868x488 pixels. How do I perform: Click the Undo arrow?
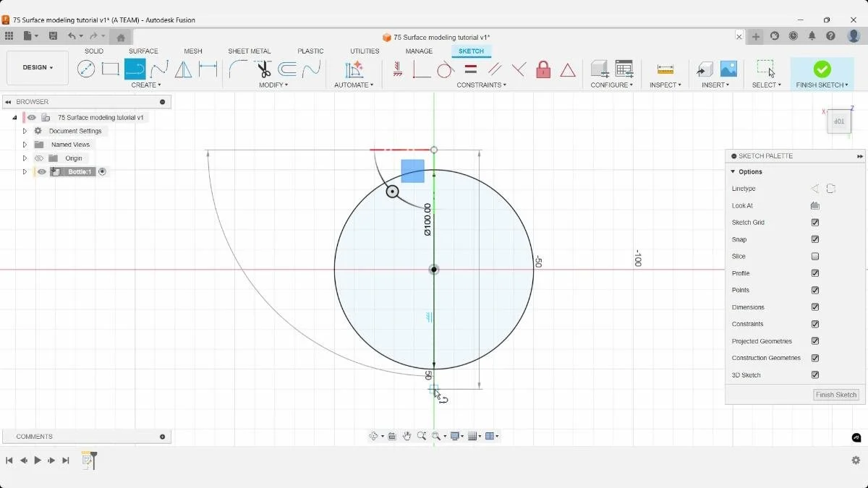(72, 36)
